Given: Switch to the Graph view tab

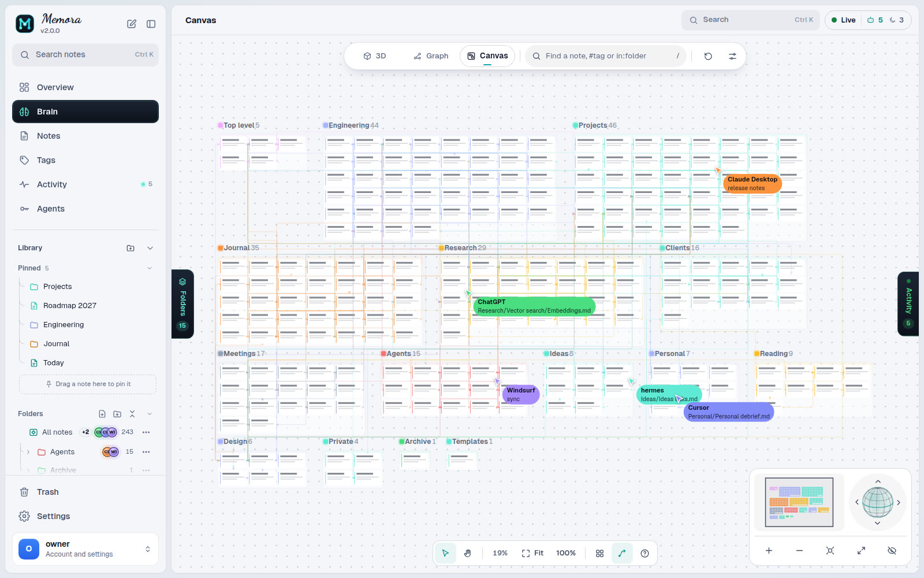Looking at the screenshot, I should (431, 56).
